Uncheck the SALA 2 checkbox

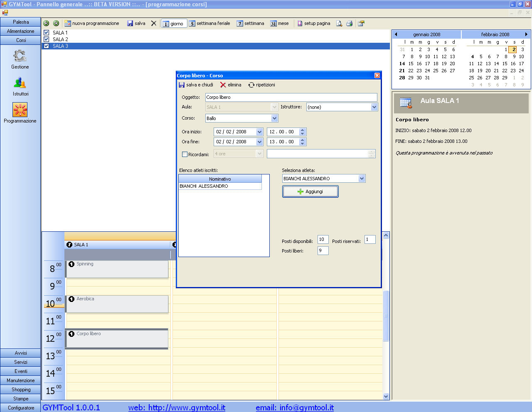(47, 39)
